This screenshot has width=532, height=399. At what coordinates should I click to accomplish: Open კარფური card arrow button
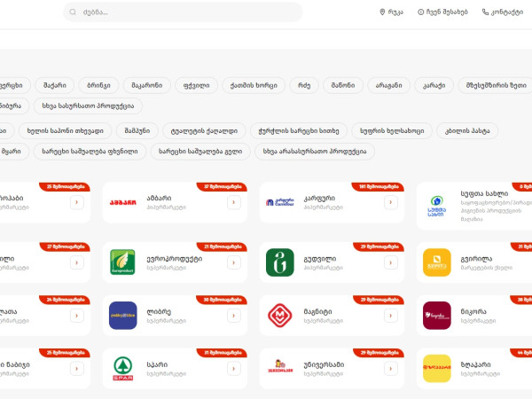click(391, 202)
